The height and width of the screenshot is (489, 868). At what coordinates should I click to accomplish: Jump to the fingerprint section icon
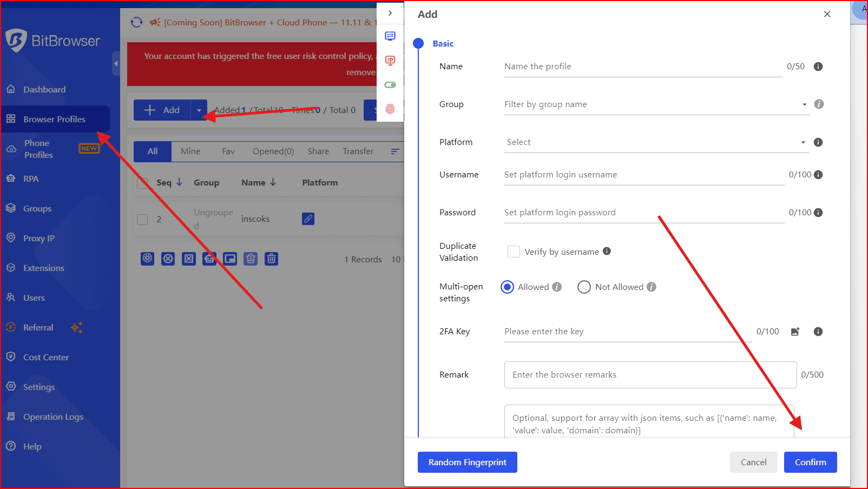coord(390,109)
